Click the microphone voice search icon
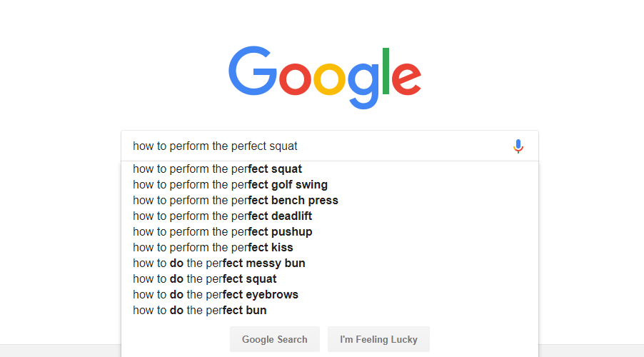 (518, 146)
